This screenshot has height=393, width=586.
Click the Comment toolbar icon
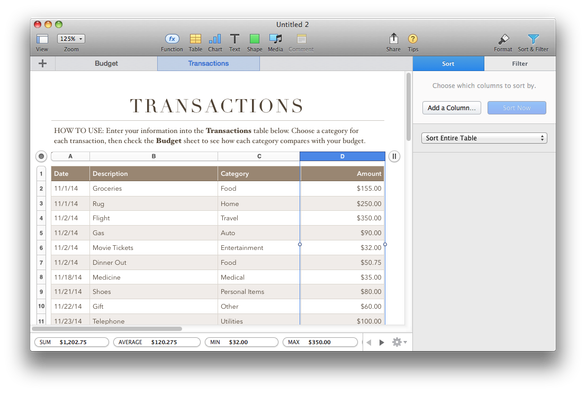click(x=301, y=38)
